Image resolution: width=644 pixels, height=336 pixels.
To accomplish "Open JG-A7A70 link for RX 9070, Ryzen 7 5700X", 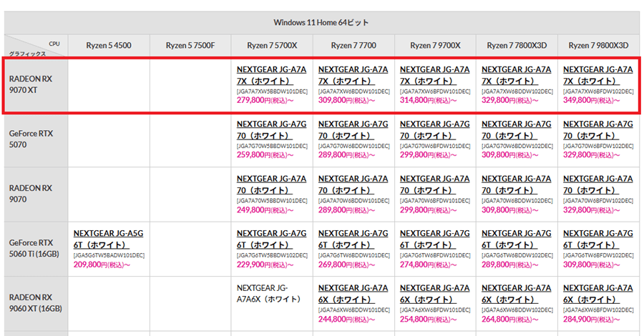I will [x=271, y=184].
